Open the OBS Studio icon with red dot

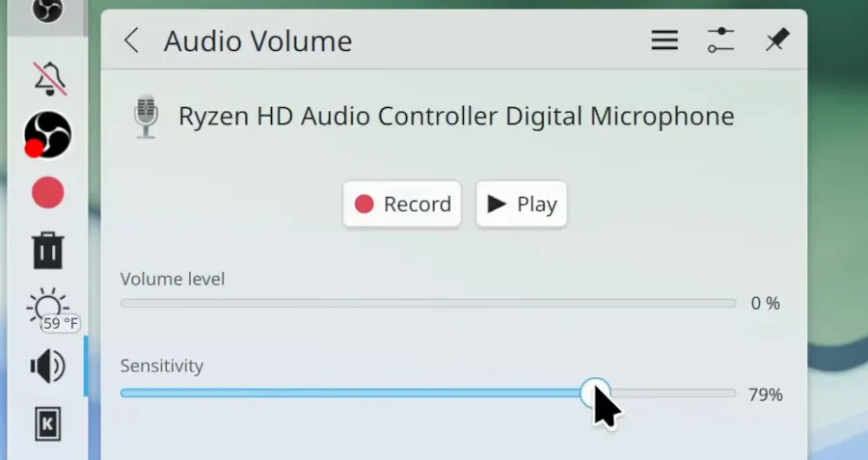(x=47, y=135)
